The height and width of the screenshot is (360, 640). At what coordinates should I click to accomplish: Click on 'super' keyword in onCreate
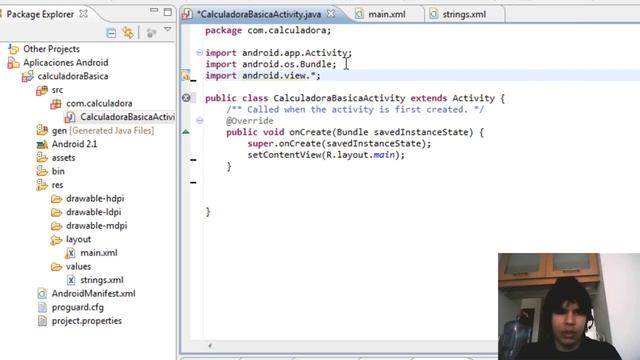point(260,144)
